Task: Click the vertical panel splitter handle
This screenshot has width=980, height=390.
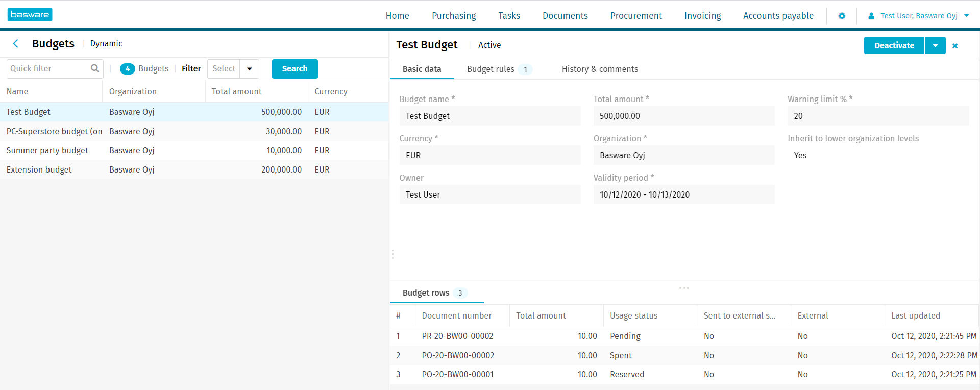Action: (x=393, y=254)
